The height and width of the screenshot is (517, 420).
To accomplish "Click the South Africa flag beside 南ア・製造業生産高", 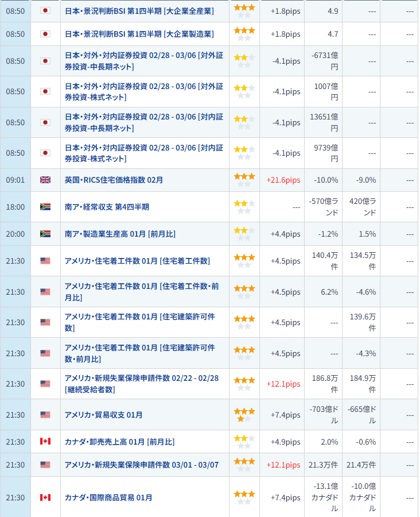I will 45,234.
